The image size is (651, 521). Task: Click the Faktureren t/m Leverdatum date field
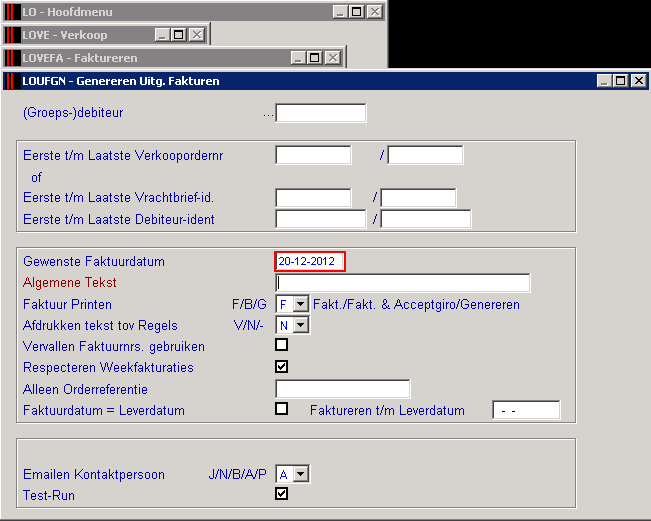526,410
